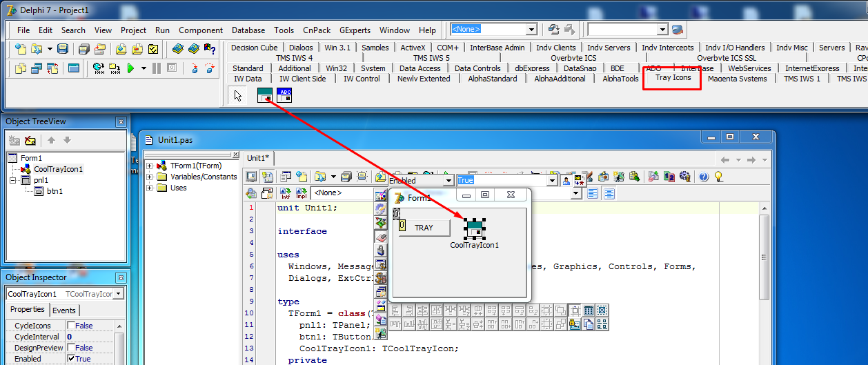
Task: Close the Object TreeView panel
Action: pyautogui.click(x=121, y=121)
